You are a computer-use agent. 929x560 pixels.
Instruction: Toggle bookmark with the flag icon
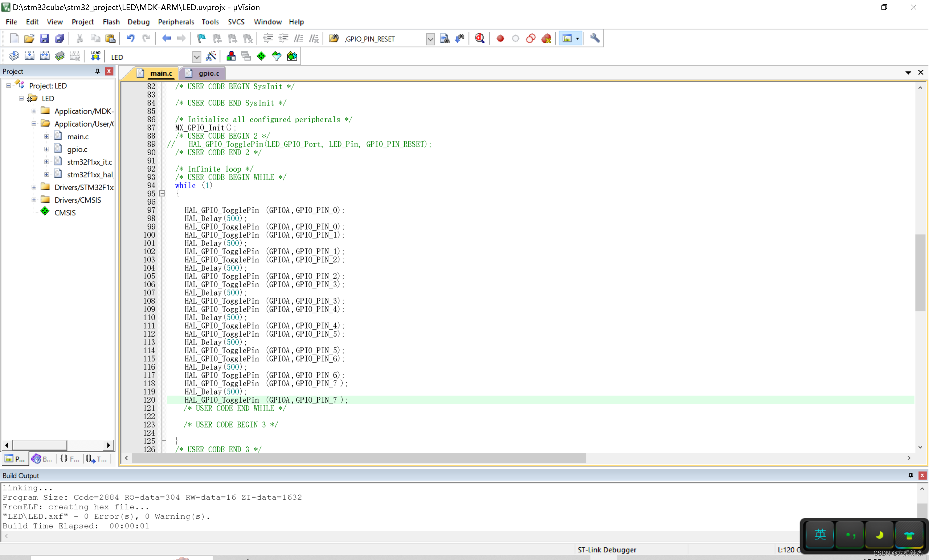click(x=201, y=38)
